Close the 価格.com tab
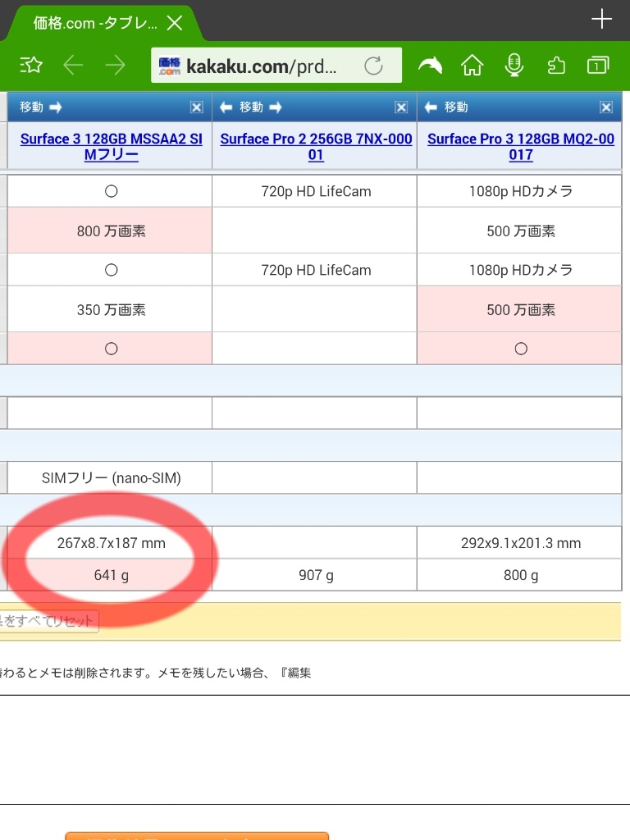Viewport: 630px width, 840px height. point(175,22)
